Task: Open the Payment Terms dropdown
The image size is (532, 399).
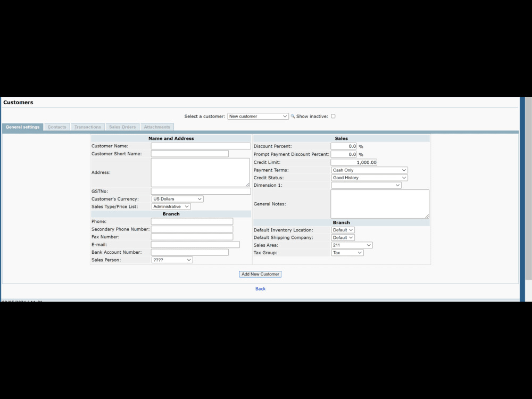Action: pyautogui.click(x=369, y=170)
